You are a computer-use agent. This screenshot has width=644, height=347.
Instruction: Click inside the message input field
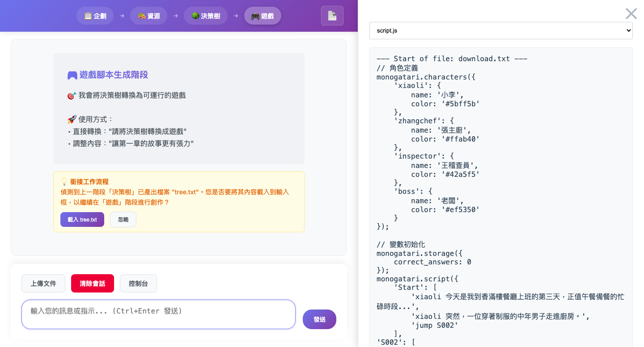click(158, 314)
